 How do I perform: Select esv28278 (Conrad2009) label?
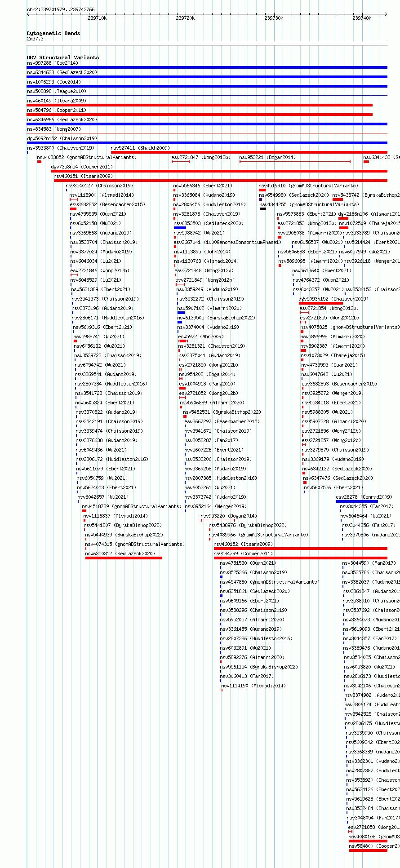(x=364, y=497)
